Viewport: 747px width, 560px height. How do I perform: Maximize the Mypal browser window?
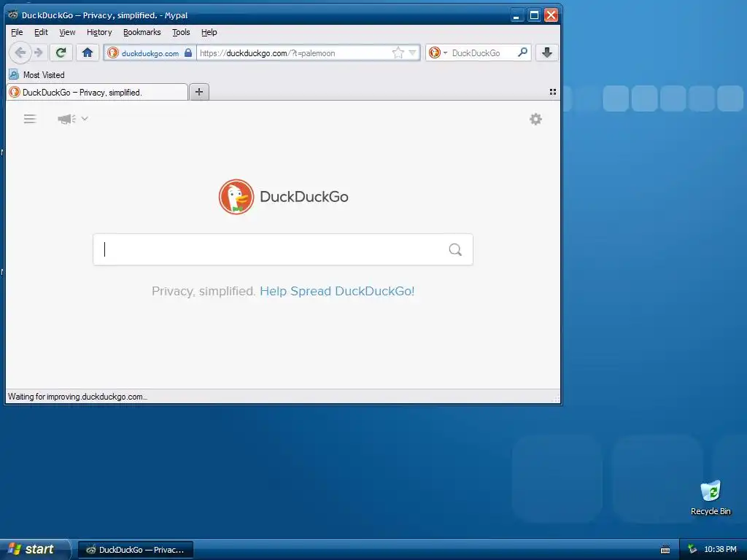coord(534,15)
